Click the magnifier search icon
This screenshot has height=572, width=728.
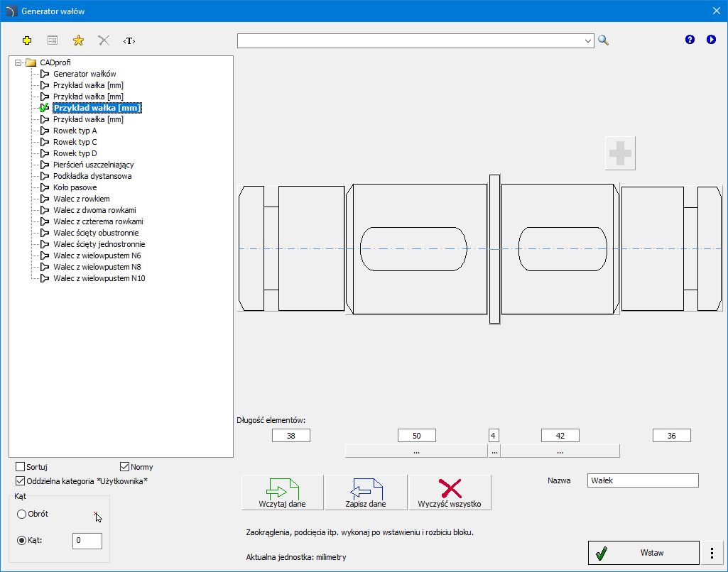(603, 40)
